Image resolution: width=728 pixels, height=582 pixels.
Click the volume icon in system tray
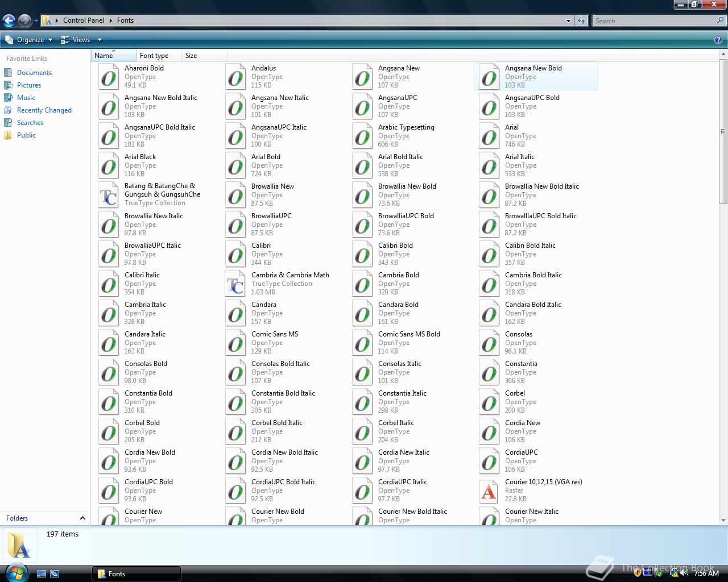pyautogui.click(x=684, y=573)
